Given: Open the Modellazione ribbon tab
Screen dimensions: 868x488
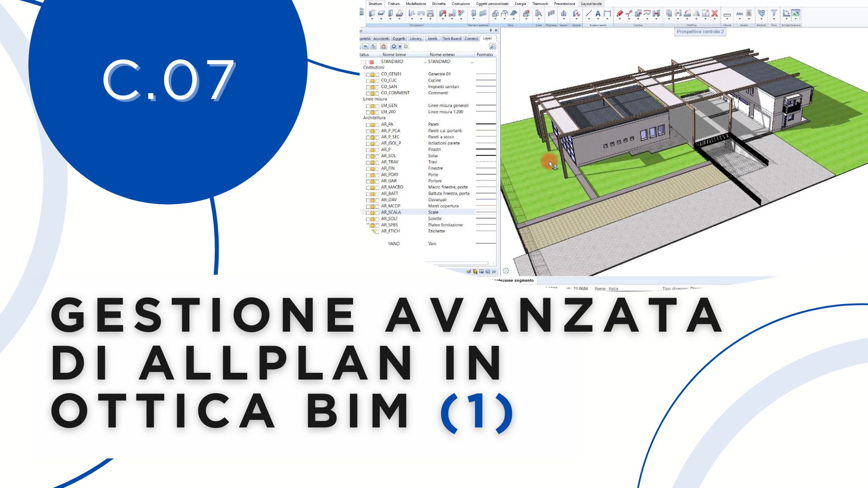Looking at the screenshot, I should tap(416, 4).
